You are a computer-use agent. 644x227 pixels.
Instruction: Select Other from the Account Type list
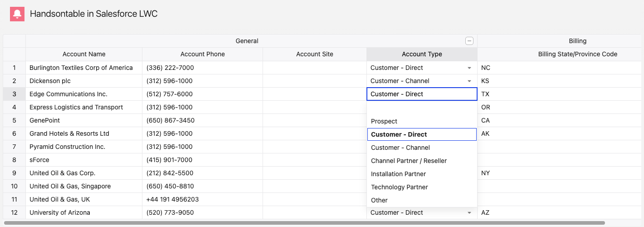(x=422, y=200)
